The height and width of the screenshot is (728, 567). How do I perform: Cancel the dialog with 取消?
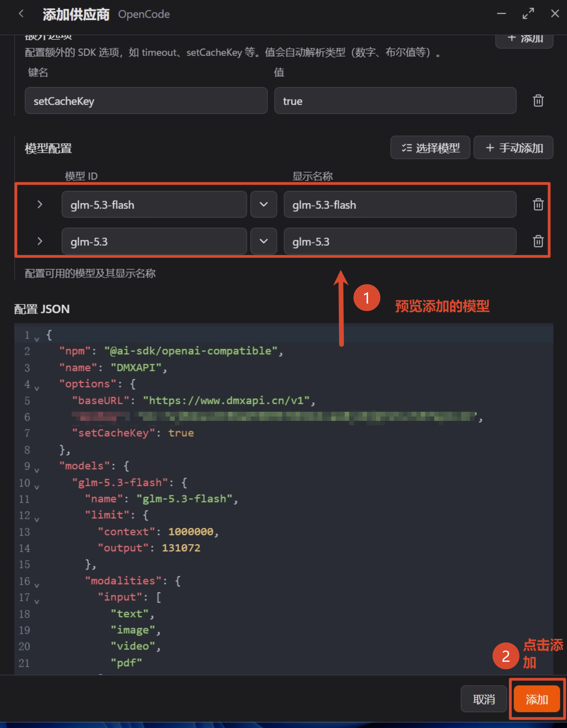coord(484,699)
